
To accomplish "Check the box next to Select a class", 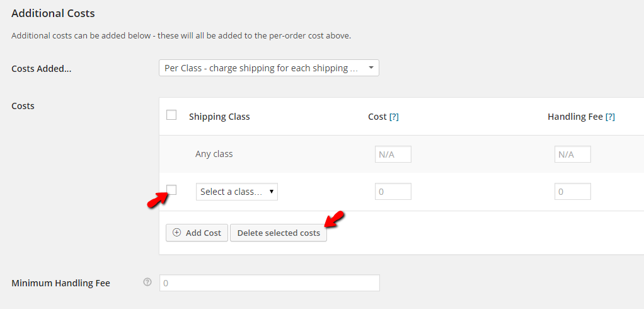I will (171, 189).
